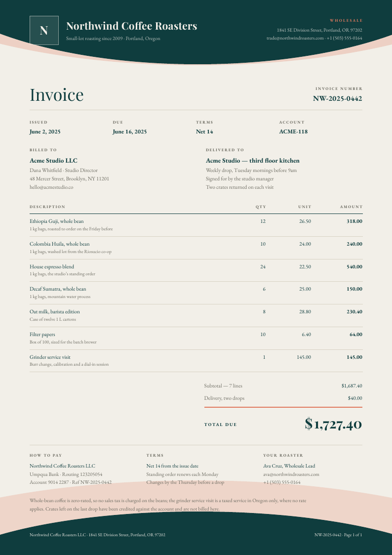Click the tax note starting 'Whole-bean coffee is zero-rated'
The image size is (392, 555).
click(168, 505)
